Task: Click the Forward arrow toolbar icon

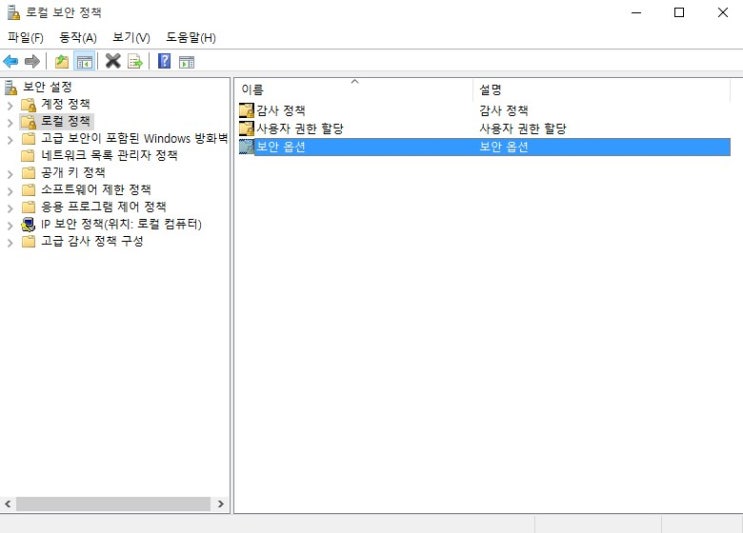Action: point(32,61)
